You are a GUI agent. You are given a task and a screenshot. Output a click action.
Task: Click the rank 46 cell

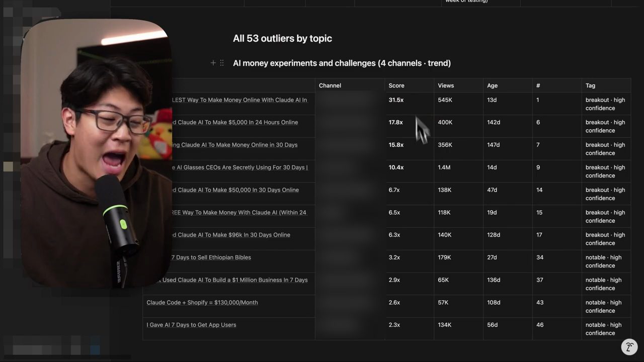click(557, 329)
